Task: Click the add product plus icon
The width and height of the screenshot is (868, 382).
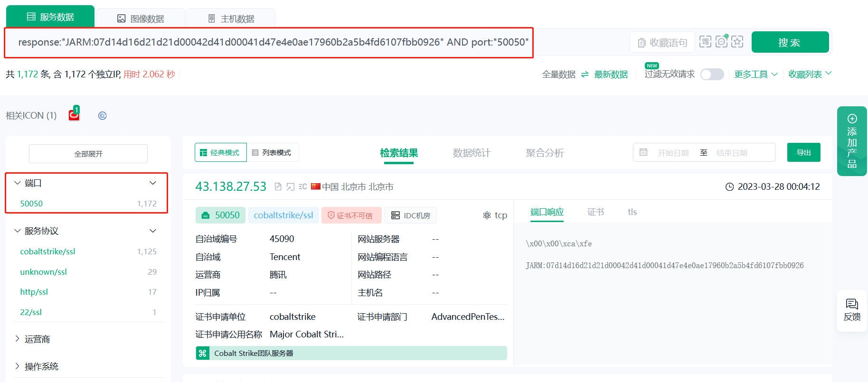Action: click(x=852, y=119)
